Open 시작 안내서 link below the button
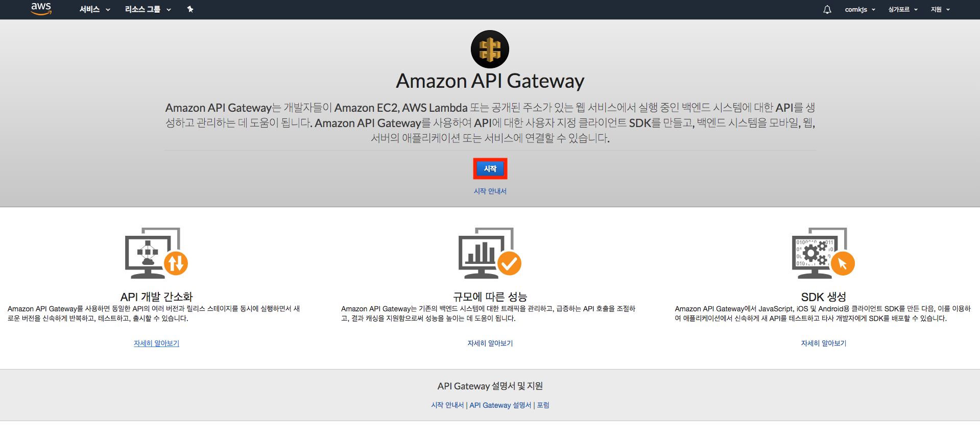This screenshot has height=442, width=980. (x=490, y=191)
